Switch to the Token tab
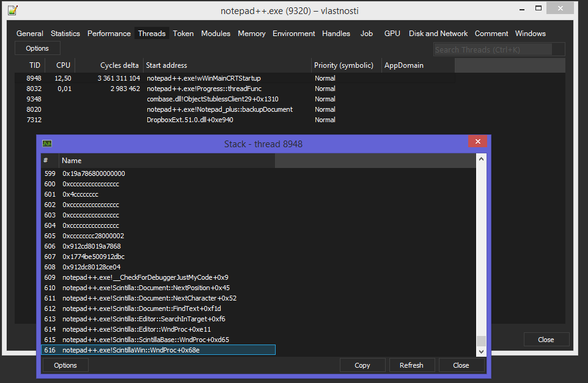This screenshot has height=383, width=588. click(183, 34)
